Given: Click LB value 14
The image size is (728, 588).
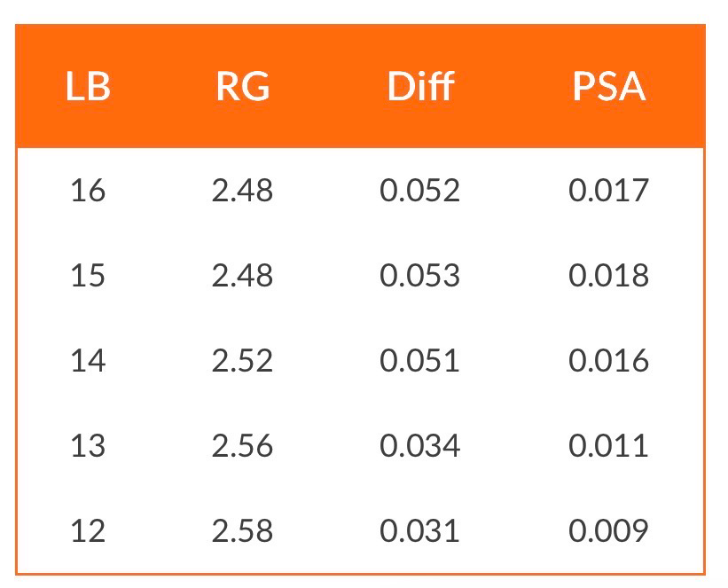Looking at the screenshot, I should [x=88, y=361].
